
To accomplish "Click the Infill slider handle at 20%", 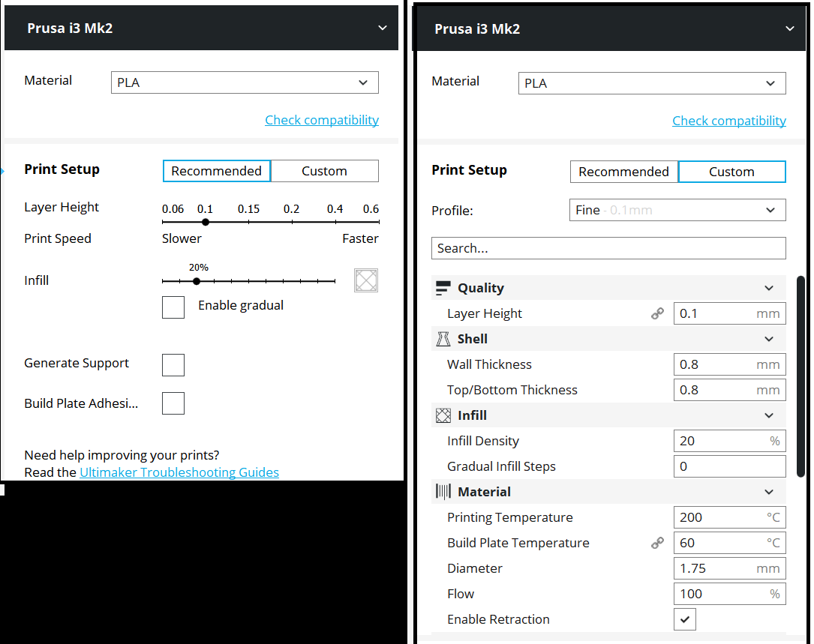I will pyautogui.click(x=197, y=281).
